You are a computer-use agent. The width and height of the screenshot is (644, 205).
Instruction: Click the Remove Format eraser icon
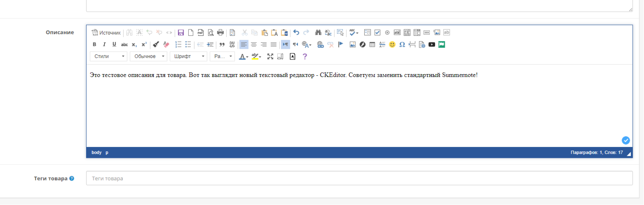(166, 45)
